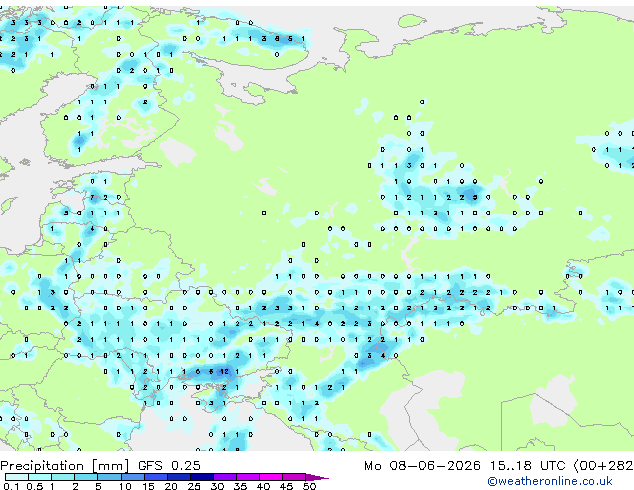Click the 12 mm precipitation value on map
The width and height of the screenshot is (634, 490).
(224, 371)
